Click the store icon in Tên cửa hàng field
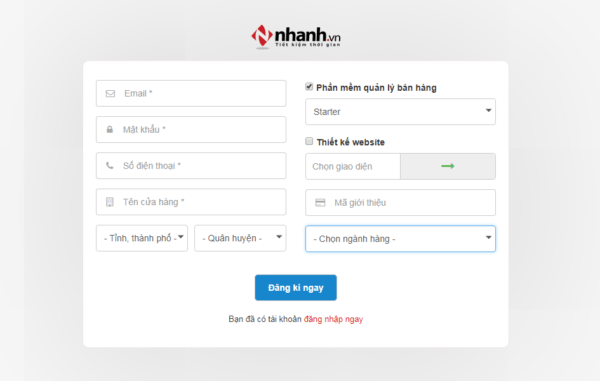This screenshot has height=381, width=600. (110, 202)
